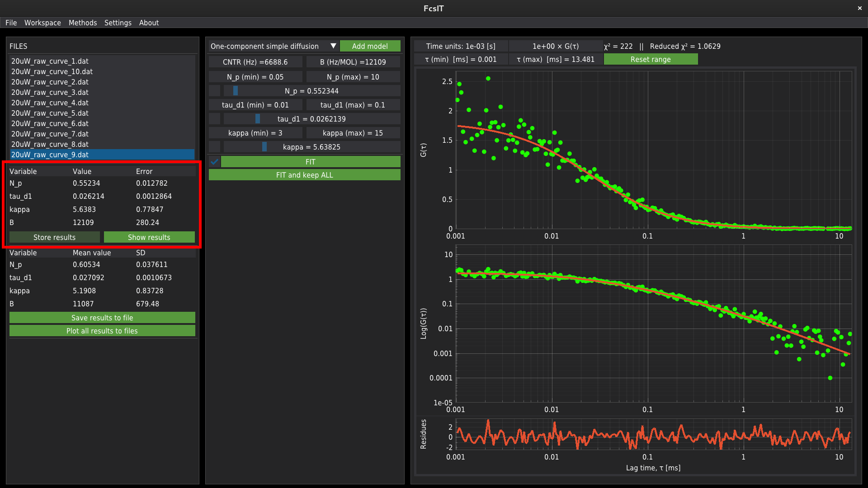Tick the checkbox beside N_p slider
Screen dimensions: 868x488
215,91
